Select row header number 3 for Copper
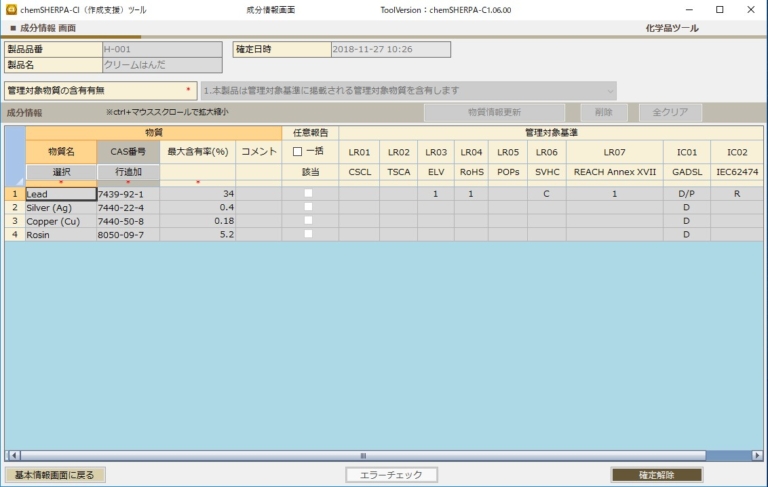 15,221
